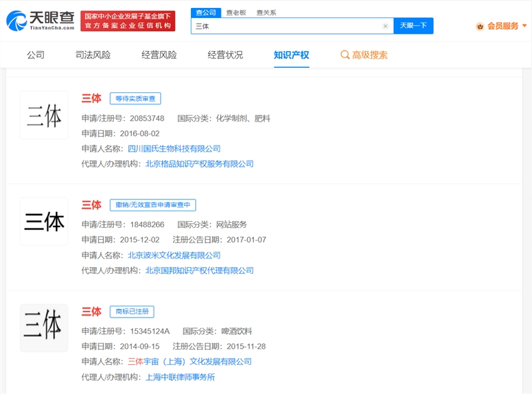This screenshot has height=394, width=532.
Task: Click registration announcement date 2015-11-28
Action: pos(246,346)
